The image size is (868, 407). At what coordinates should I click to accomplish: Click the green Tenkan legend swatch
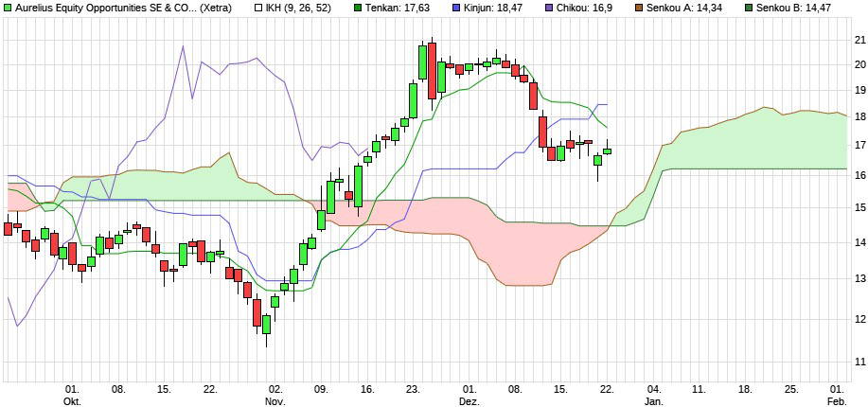coord(358,9)
